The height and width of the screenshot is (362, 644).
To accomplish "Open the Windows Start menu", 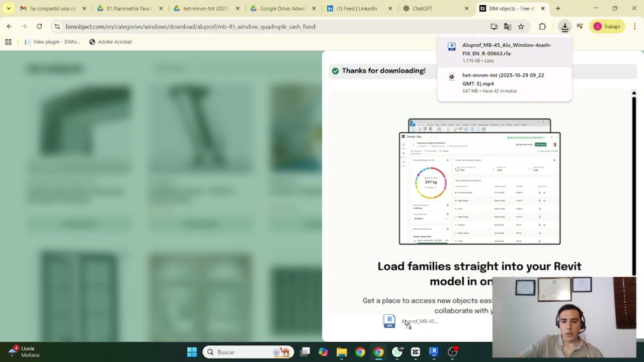I will tap(192, 352).
